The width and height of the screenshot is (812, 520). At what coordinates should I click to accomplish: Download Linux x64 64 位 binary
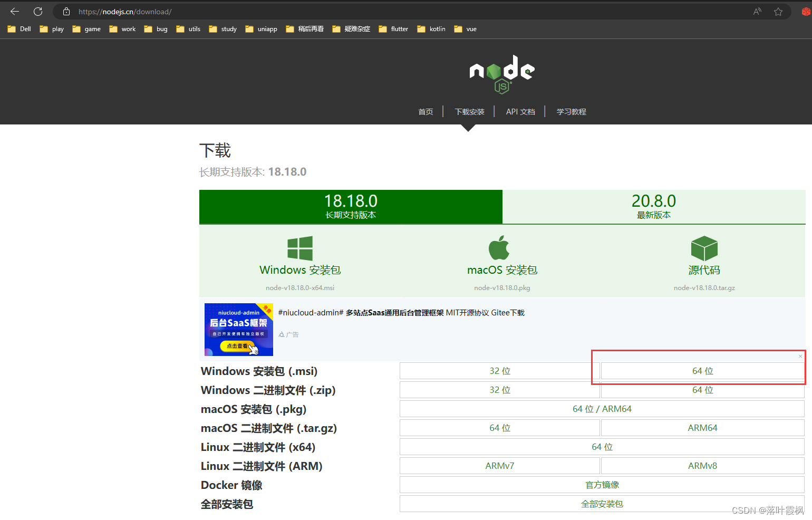pos(602,447)
